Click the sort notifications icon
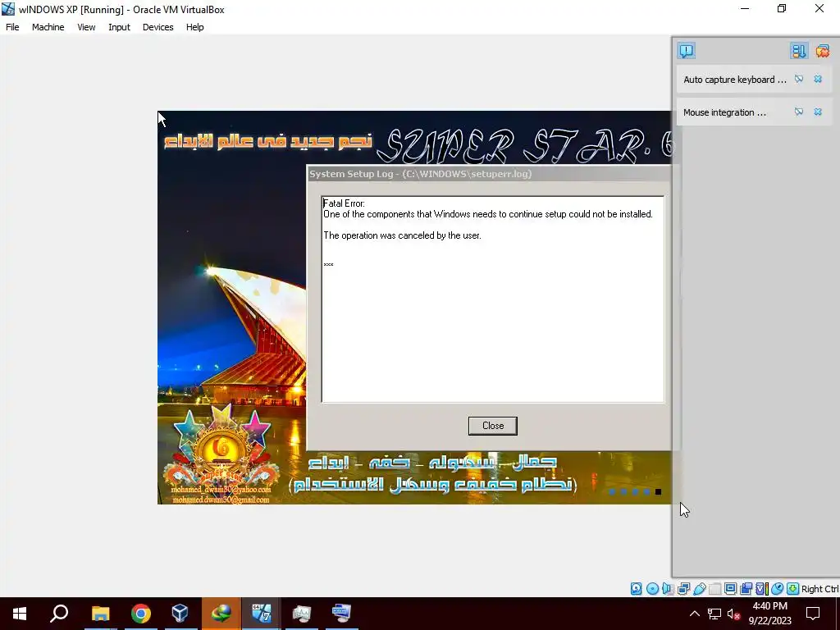Image resolution: width=840 pixels, height=630 pixels. tap(798, 51)
